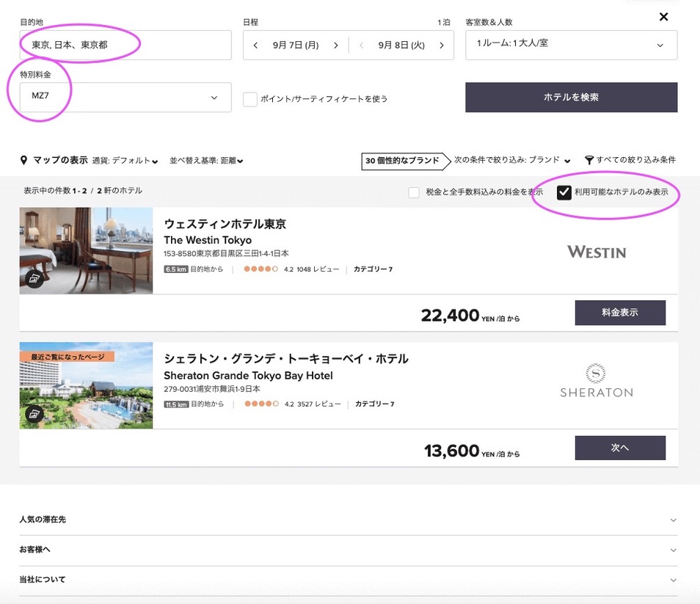Enable taxes and fees included price checkbox
This screenshot has height=604, width=700.
pos(415,192)
